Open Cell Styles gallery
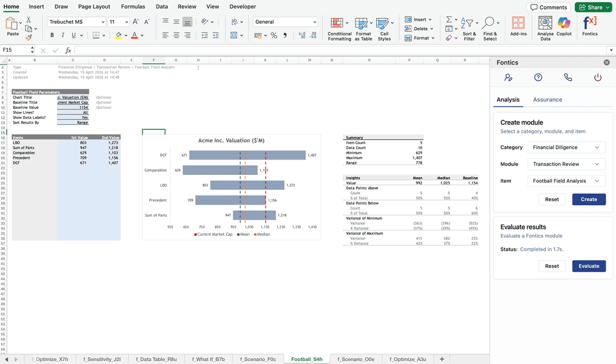Screen dimensions: 616x364 pos(384,30)
